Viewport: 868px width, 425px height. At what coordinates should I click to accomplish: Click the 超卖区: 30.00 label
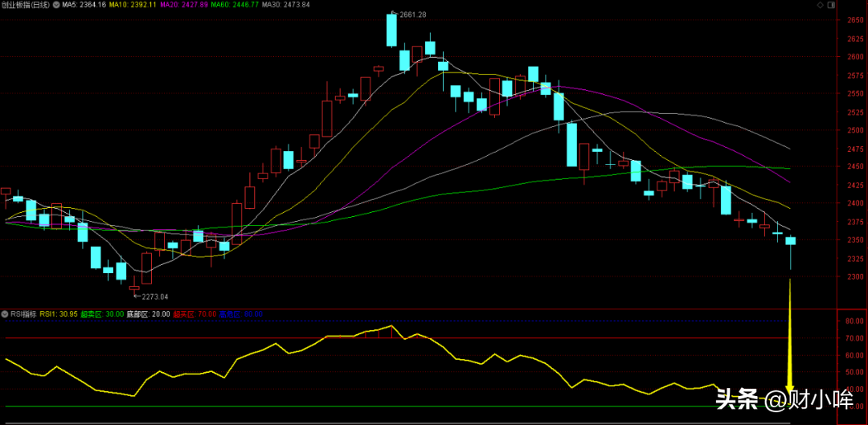102,314
